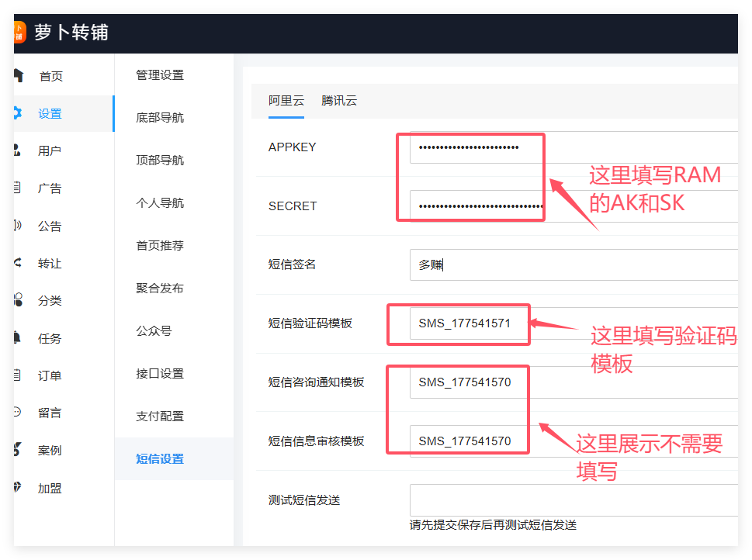Screen dimensions: 752x560
Task: Click the 分类 icon in sidebar
Action: 18,300
